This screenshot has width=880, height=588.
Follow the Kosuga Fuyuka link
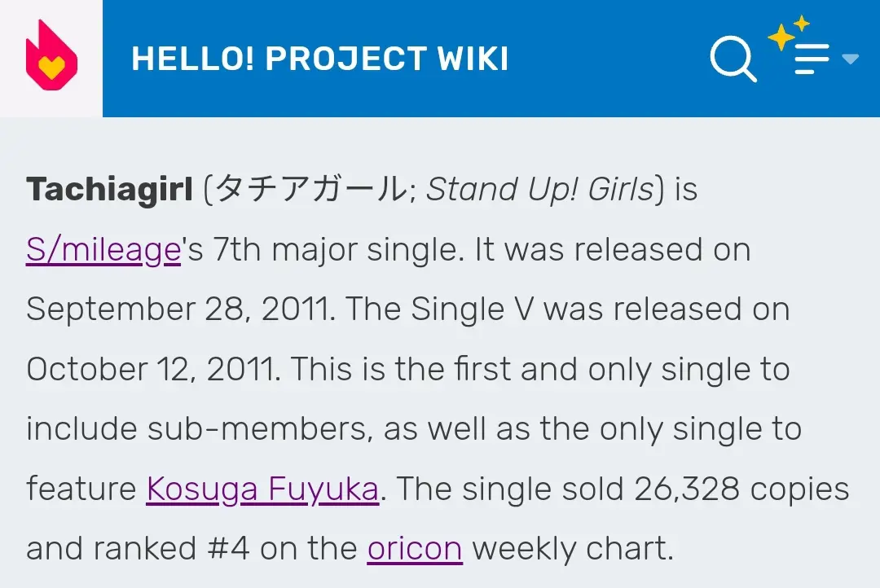click(x=262, y=489)
